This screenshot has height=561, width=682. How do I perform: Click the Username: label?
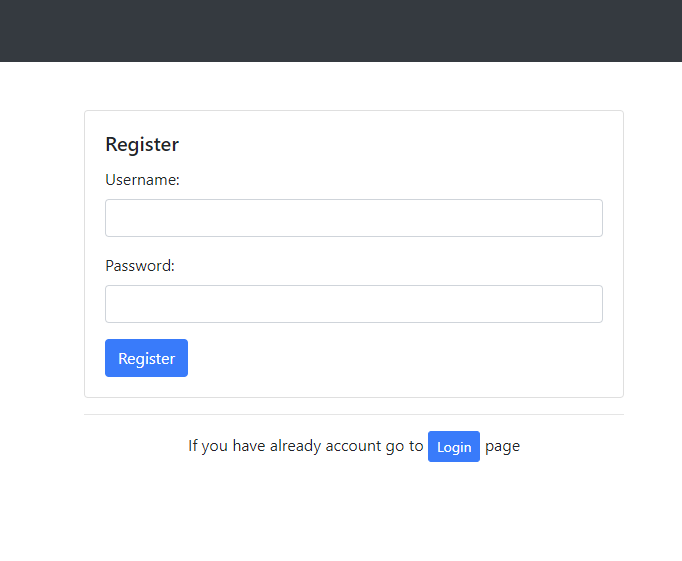pos(142,180)
